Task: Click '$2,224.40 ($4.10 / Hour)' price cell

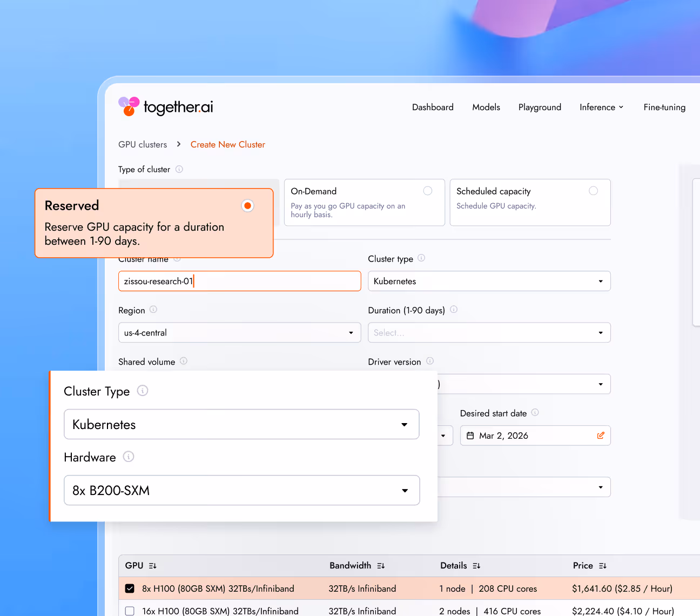Action: click(623, 611)
